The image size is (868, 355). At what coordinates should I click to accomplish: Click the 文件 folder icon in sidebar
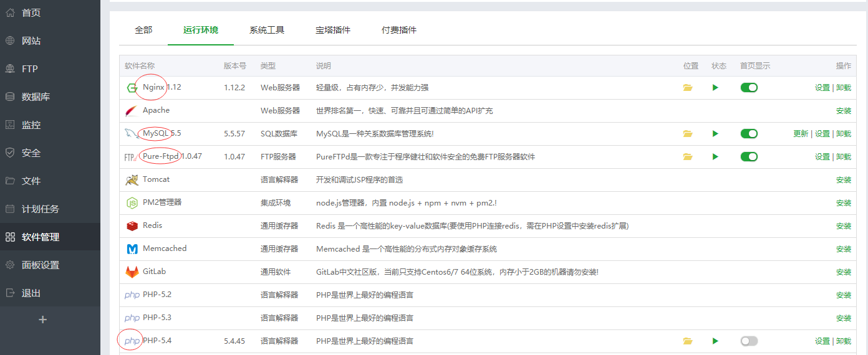tap(10, 181)
